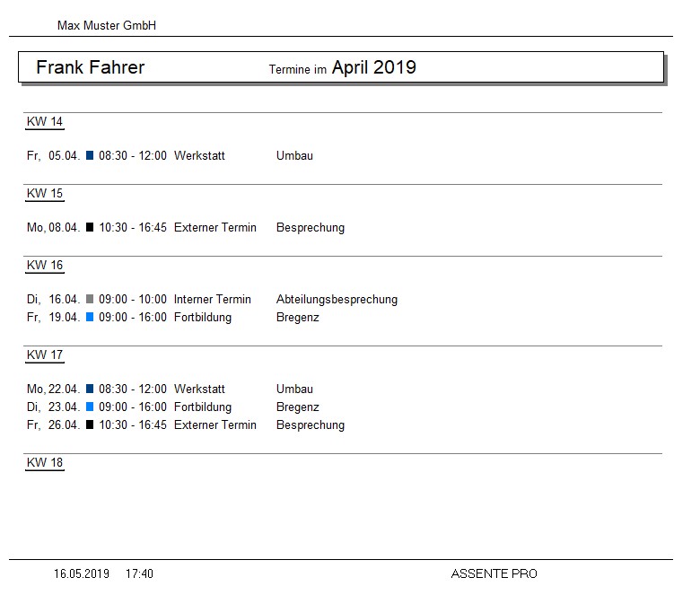The height and width of the screenshot is (595, 700).
Task: Click the Abteilungsbesprechung appointment description
Action: tap(337, 300)
